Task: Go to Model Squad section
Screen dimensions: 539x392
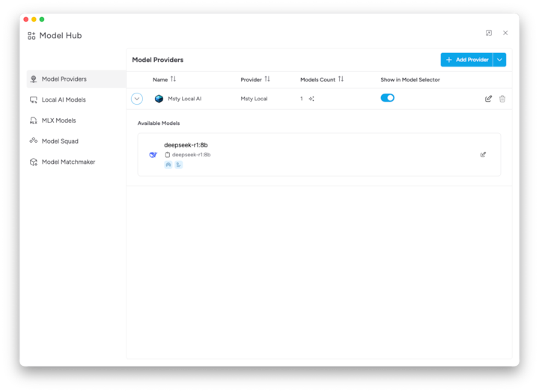Action: pyautogui.click(x=60, y=141)
